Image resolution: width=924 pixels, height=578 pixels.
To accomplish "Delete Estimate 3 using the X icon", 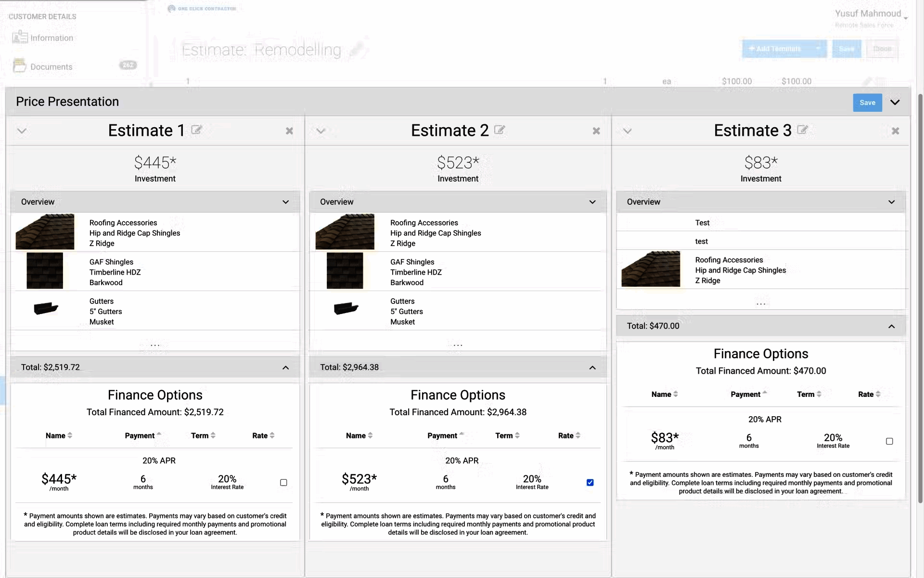I will [895, 131].
